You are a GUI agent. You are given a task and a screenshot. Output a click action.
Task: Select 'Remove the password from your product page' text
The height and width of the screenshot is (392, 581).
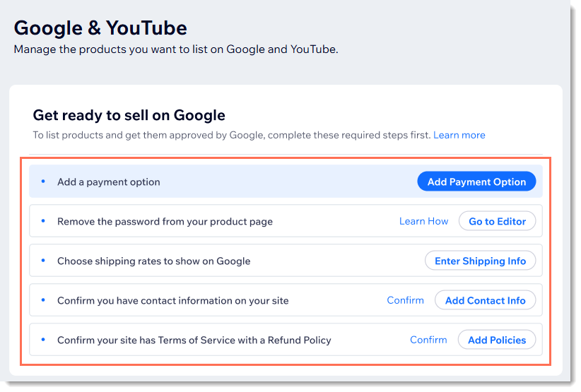point(165,221)
